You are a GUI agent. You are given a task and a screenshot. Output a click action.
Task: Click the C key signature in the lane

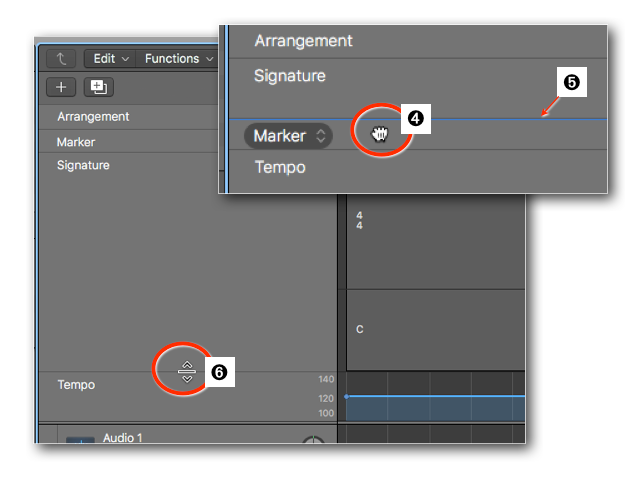tap(359, 329)
